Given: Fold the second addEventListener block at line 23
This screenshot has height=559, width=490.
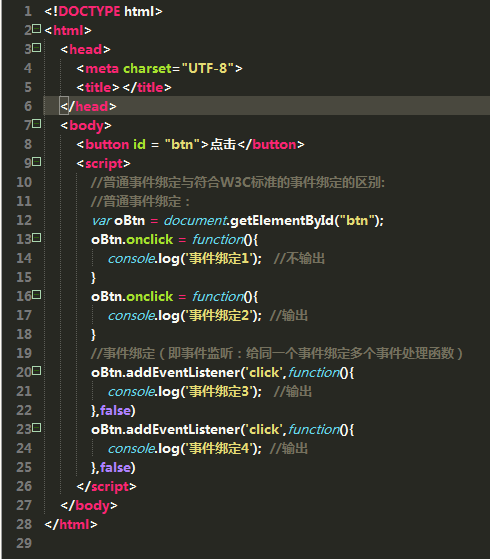Looking at the screenshot, I should click(x=37, y=428).
